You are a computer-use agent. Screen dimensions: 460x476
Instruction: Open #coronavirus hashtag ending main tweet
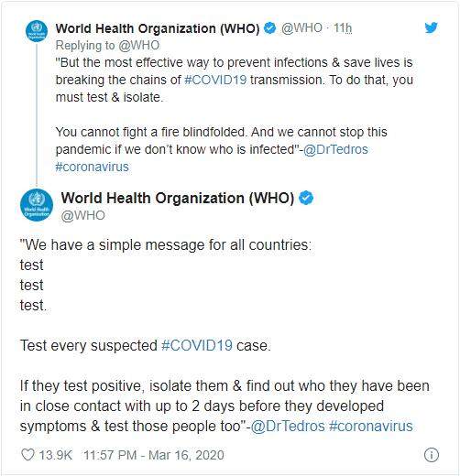click(371, 427)
